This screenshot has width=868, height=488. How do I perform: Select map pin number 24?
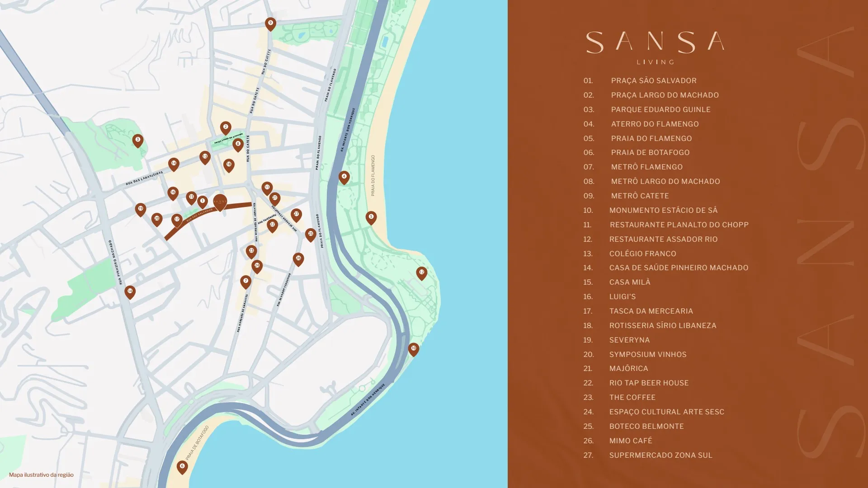click(x=257, y=267)
